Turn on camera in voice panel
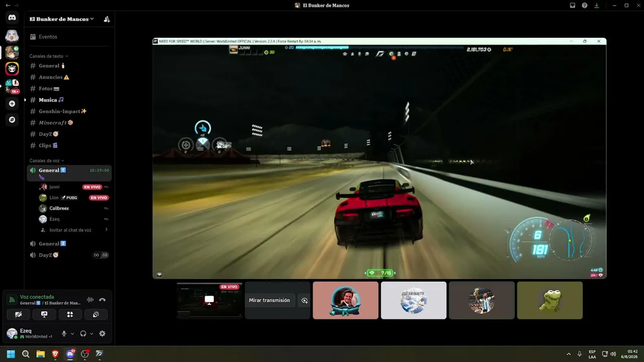Image resolution: width=644 pixels, height=362 pixels. pyautogui.click(x=19, y=314)
